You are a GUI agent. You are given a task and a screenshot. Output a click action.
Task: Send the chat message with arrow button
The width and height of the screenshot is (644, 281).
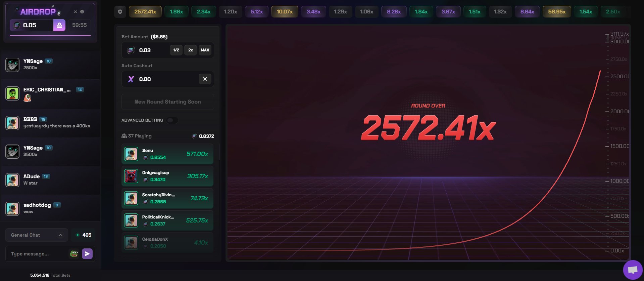point(87,254)
